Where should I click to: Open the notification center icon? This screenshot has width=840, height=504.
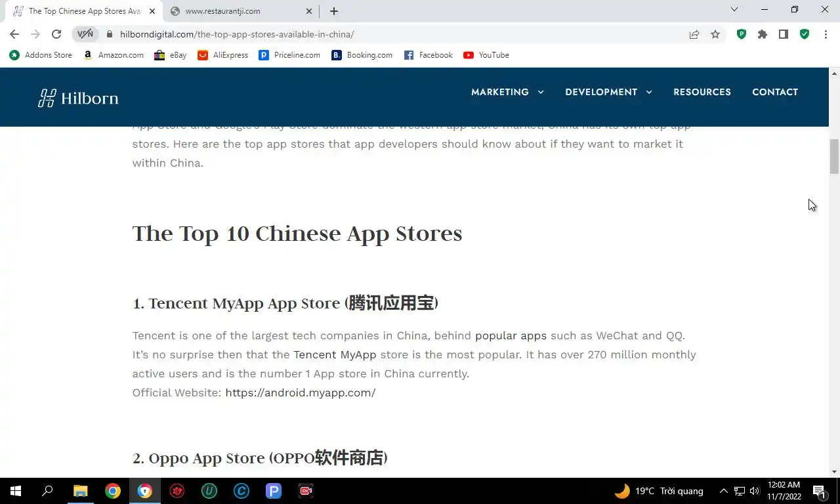coord(820,491)
